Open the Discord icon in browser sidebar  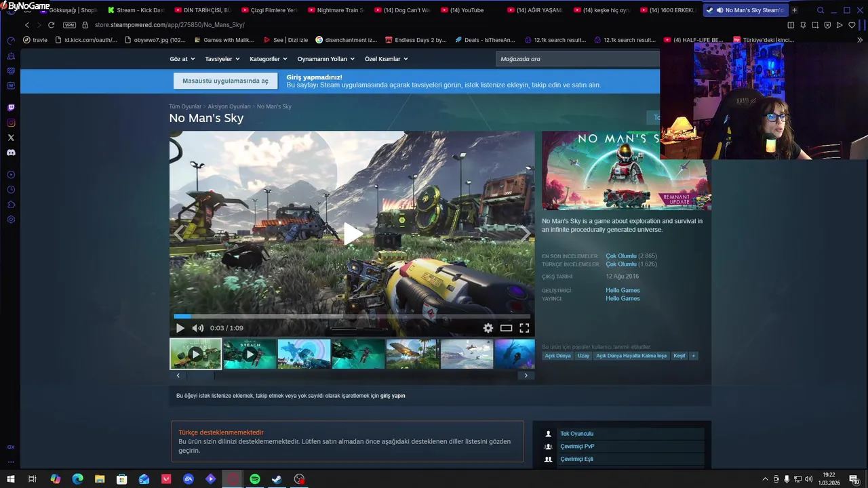[x=11, y=152]
